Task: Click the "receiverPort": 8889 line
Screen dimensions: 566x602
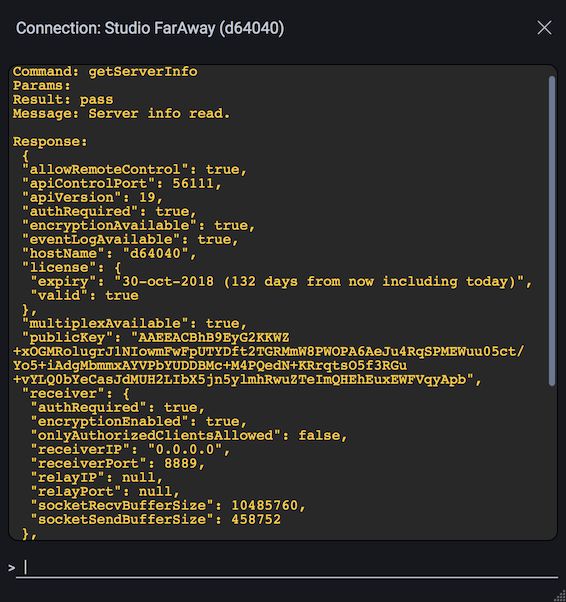Action: point(118,464)
